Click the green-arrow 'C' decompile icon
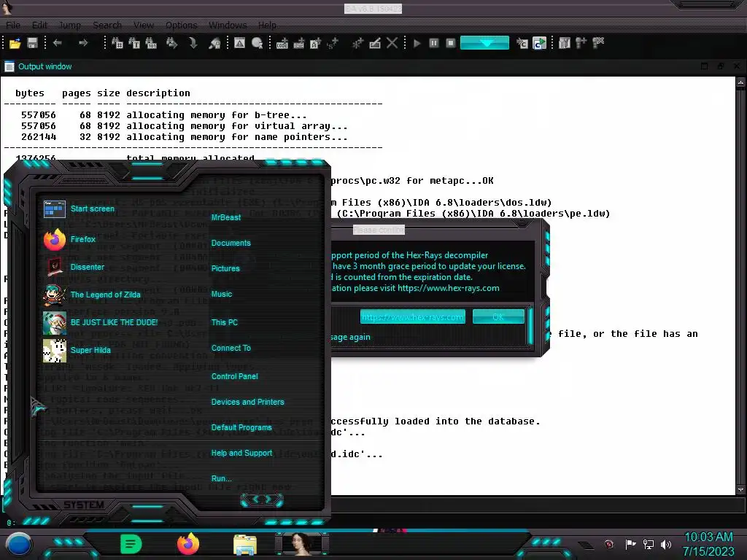 click(x=539, y=43)
